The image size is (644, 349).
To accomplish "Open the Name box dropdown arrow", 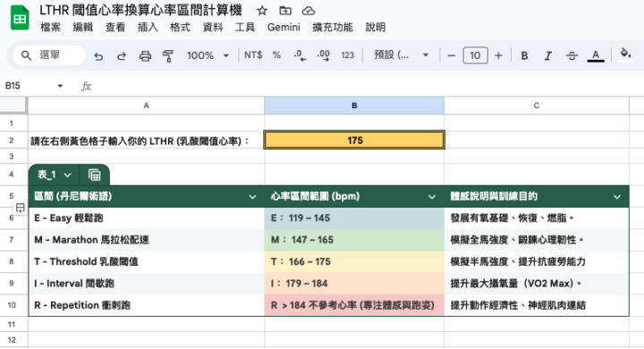I will click(61, 86).
